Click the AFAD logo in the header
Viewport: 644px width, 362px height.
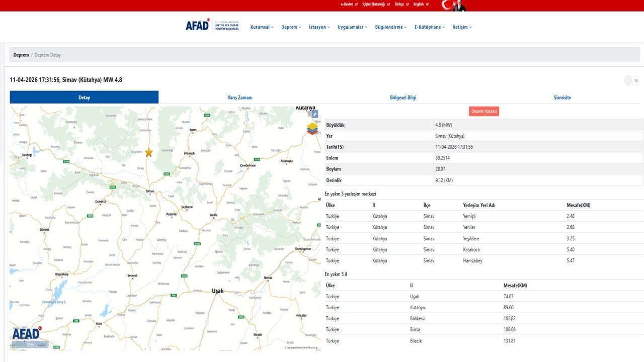(x=197, y=26)
